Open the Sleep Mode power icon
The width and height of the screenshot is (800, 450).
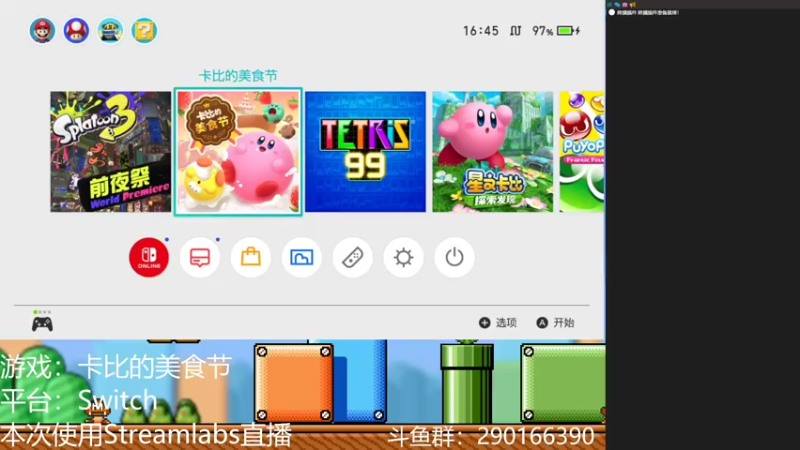click(x=454, y=257)
